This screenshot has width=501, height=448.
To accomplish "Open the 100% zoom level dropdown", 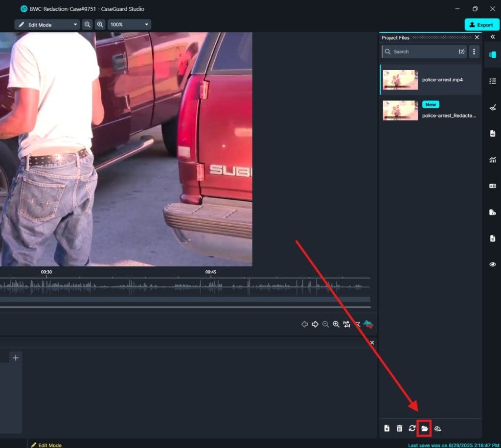I will point(130,24).
